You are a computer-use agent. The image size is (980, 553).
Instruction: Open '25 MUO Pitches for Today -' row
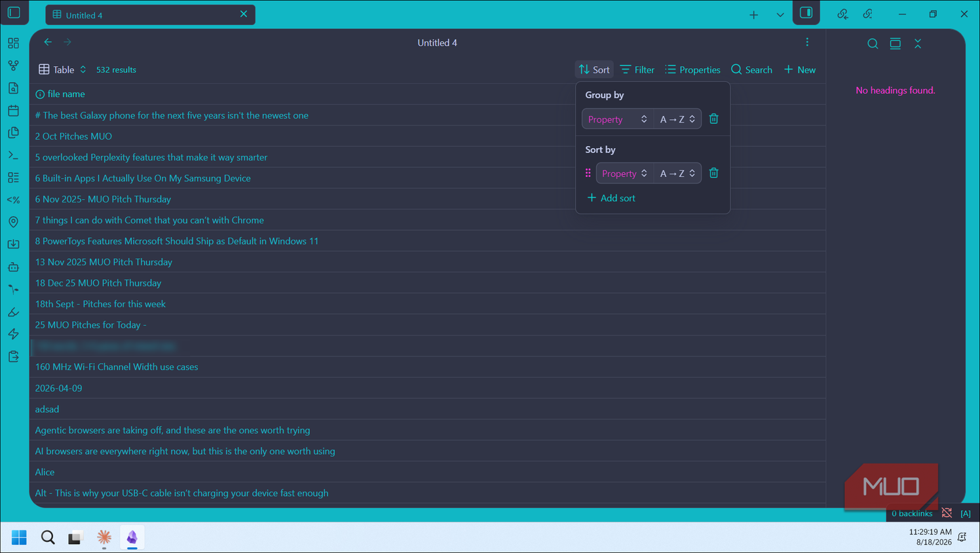(x=427, y=325)
